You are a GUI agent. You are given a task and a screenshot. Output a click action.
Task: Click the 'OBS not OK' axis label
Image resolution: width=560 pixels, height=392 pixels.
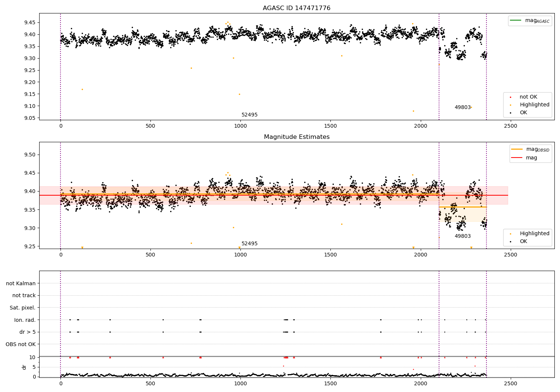(x=21, y=344)
